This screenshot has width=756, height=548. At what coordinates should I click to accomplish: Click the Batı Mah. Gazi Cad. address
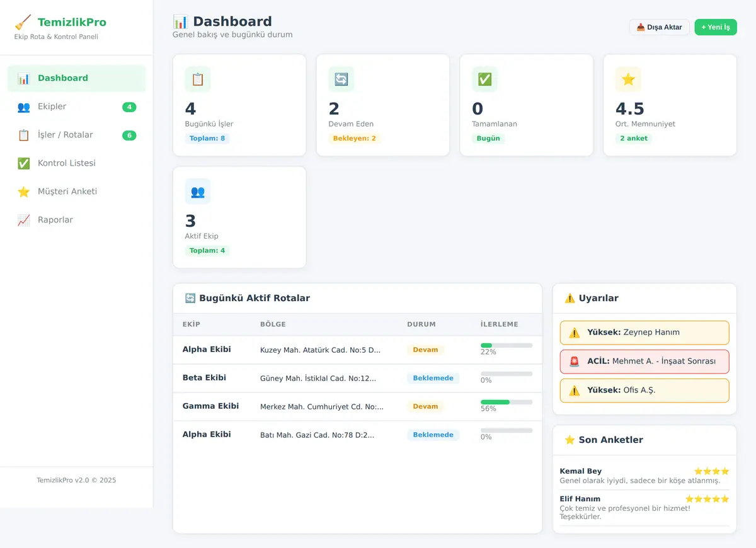[x=317, y=435]
